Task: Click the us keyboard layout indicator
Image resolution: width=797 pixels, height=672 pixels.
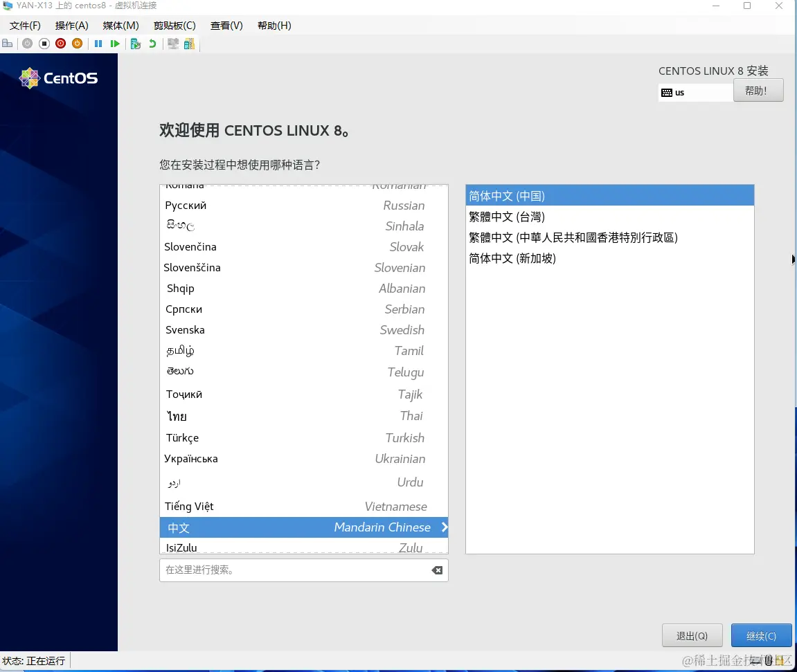Action: tap(695, 93)
